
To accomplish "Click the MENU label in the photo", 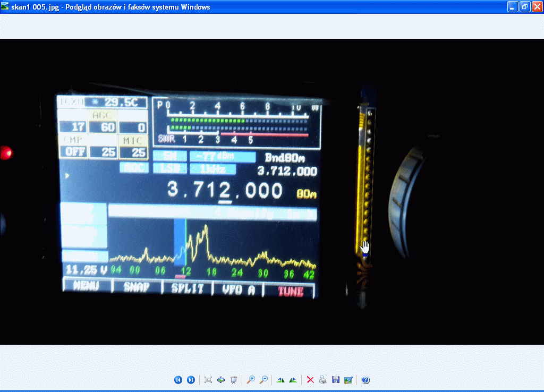I will coord(87,287).
